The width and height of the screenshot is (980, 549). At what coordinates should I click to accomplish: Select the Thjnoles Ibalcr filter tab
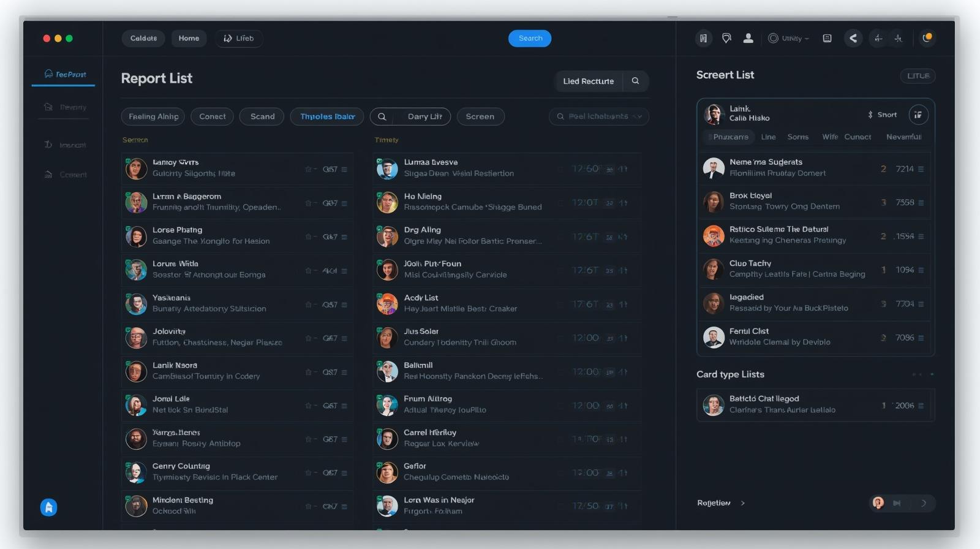click(327, 116)
